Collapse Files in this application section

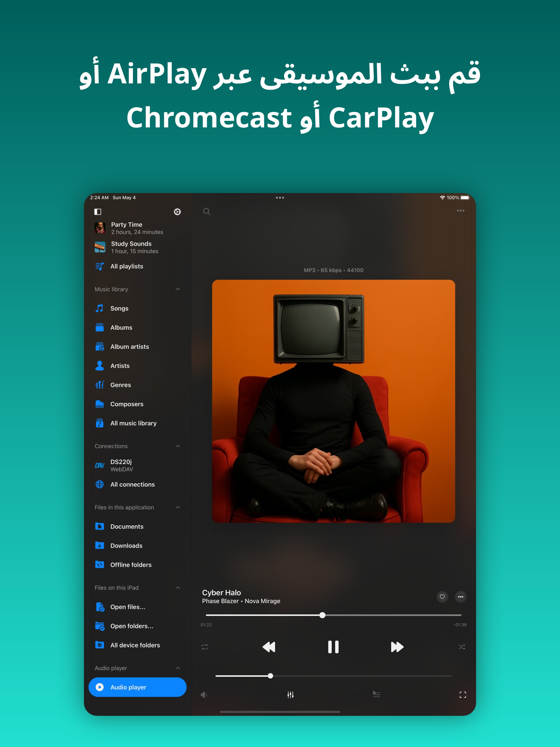click(x=178, y=507)
